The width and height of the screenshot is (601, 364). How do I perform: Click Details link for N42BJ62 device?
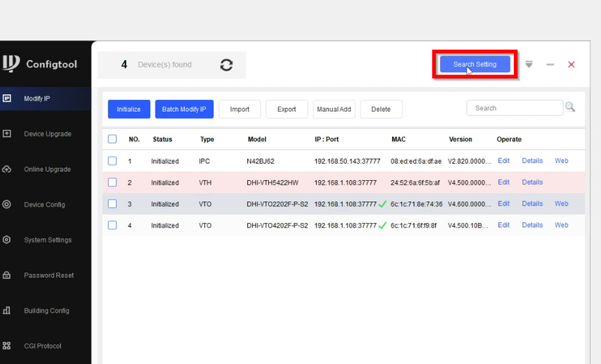[532, 161]
